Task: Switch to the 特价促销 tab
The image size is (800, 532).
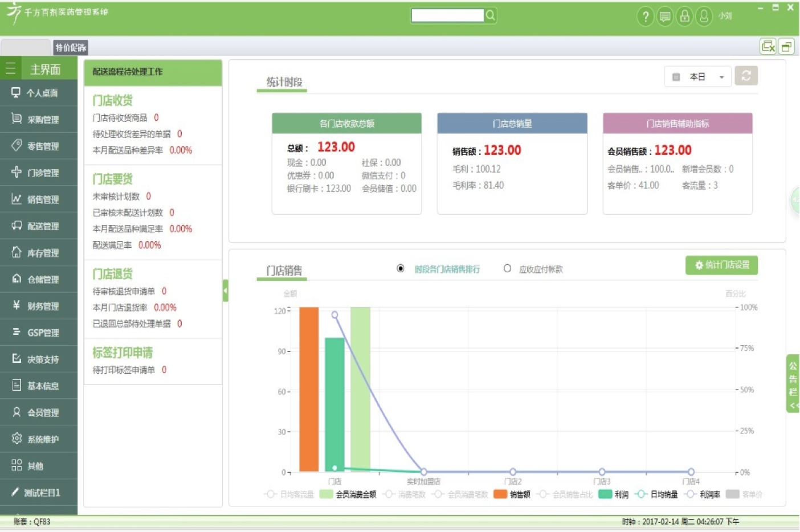Action: tap(71, 47)
